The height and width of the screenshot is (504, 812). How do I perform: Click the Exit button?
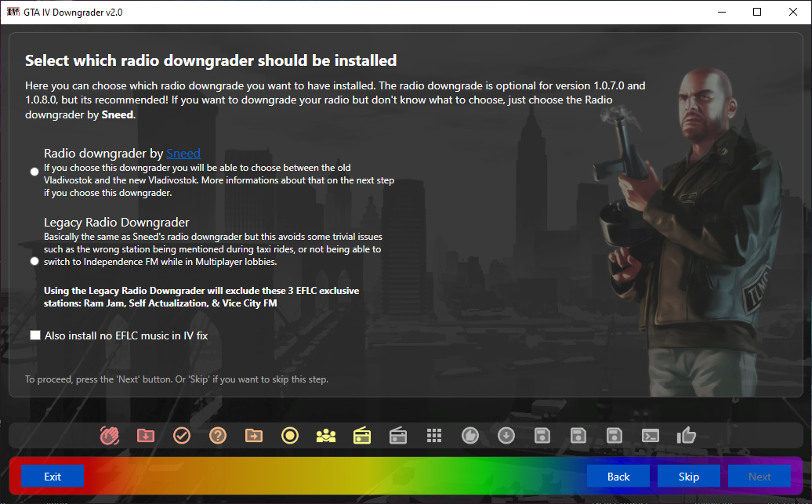[x=53, y=477]
